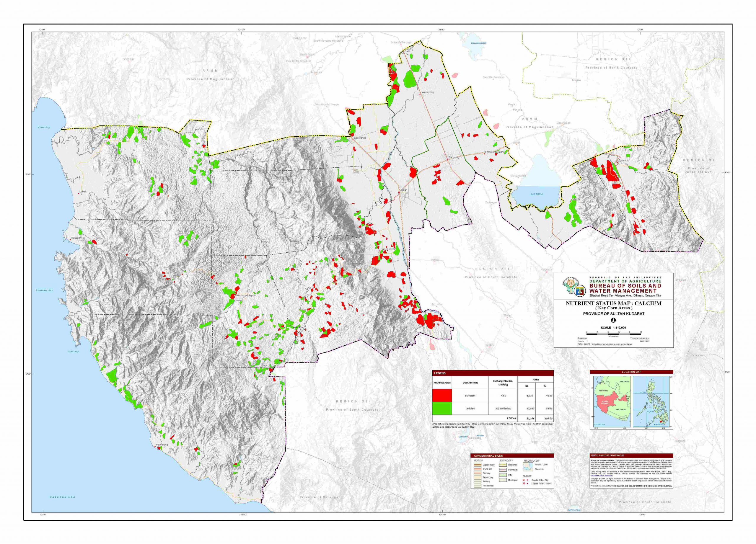
Task: Click the total area value 21,108
Action: pos(530,419)
